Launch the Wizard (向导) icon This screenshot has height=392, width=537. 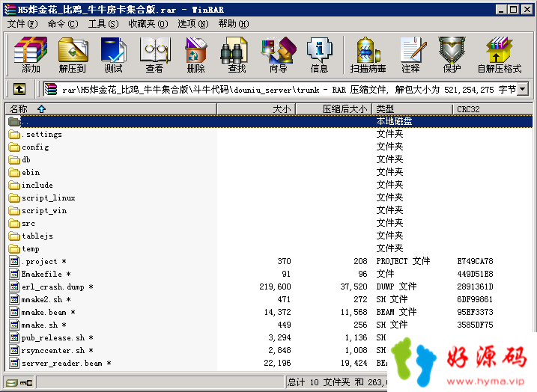(278, 55)
